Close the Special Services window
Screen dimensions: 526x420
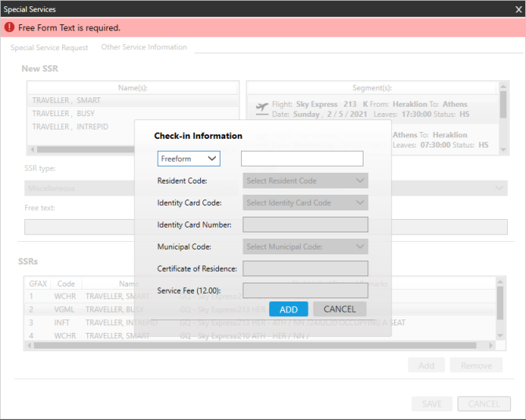point(516,8)
